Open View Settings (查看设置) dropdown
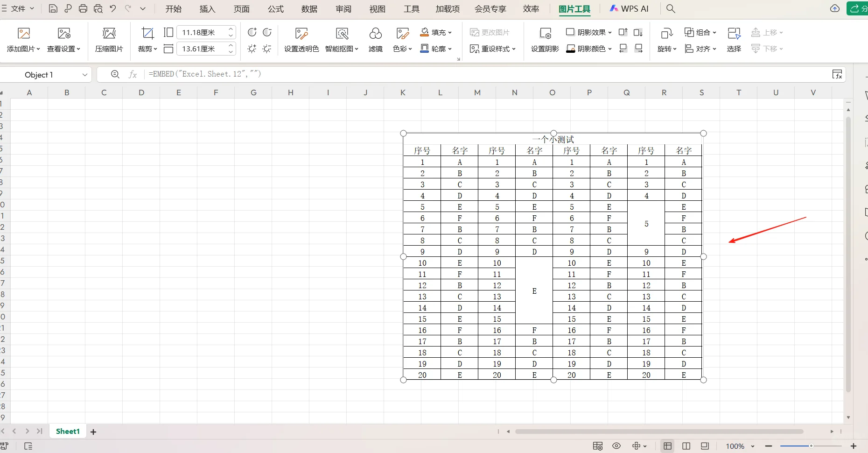 (x=64, y=49)
